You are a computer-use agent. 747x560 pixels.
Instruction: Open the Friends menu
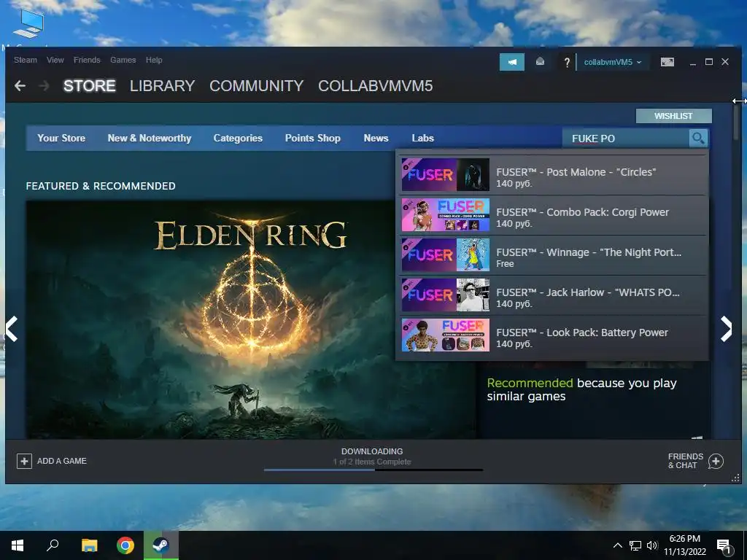(87, 60)
